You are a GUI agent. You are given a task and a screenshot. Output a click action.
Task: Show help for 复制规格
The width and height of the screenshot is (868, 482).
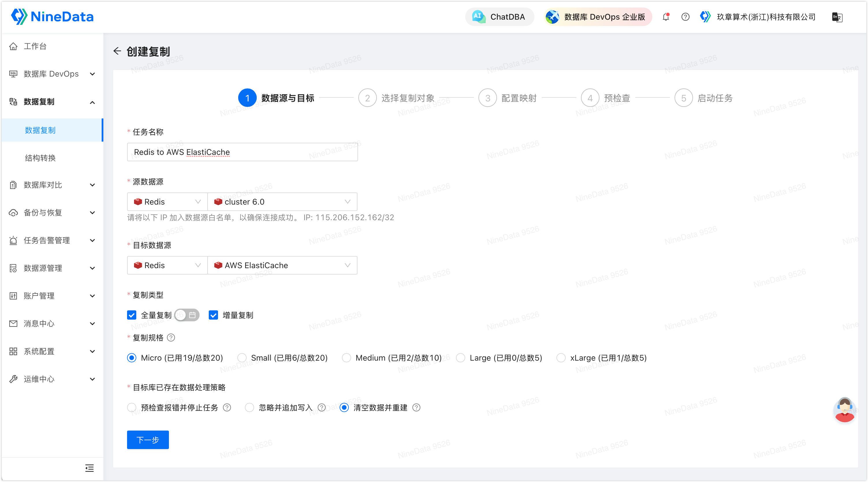tap(171, 338)
